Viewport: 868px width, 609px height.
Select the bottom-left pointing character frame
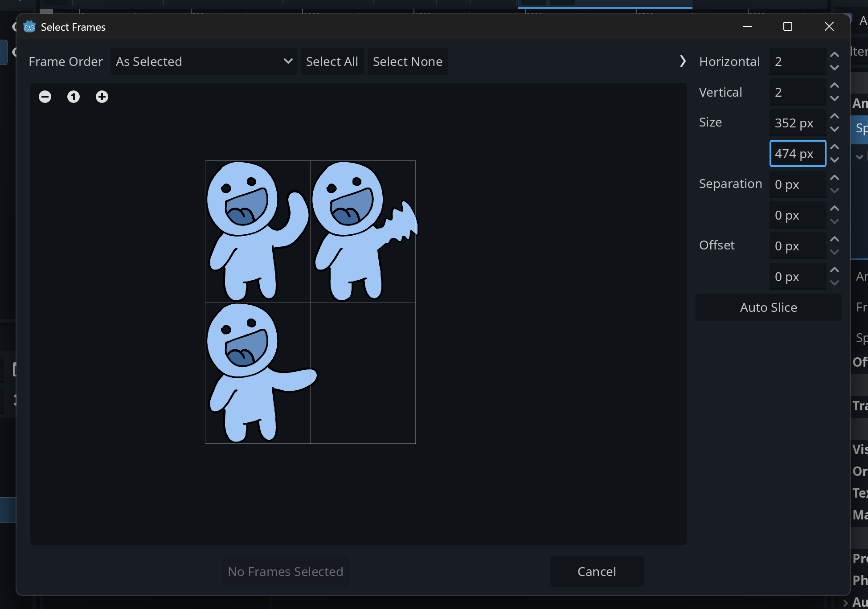pyautogui.click(x=258, y=373)
